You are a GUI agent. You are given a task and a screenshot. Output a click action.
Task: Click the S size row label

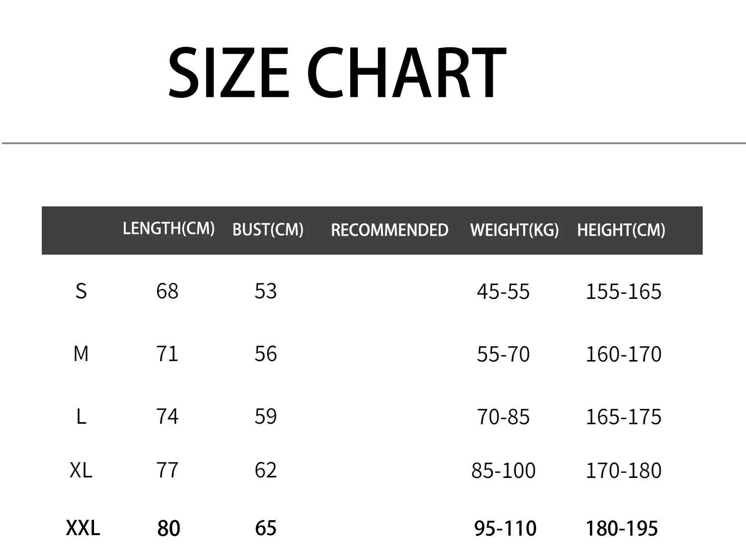click(x=81, y=291)
